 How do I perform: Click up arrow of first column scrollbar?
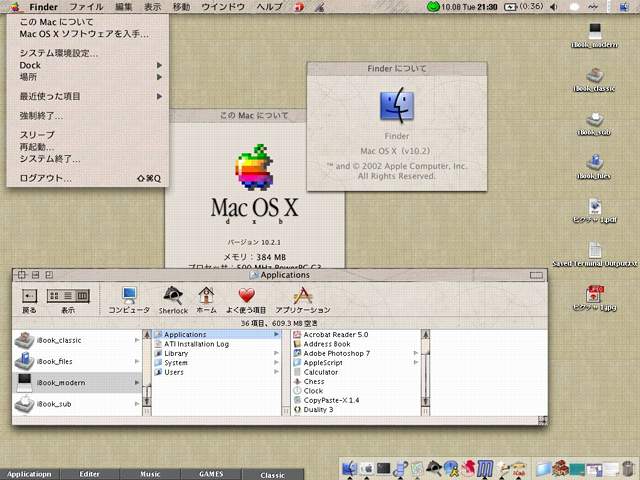click(x=147, y=335)
